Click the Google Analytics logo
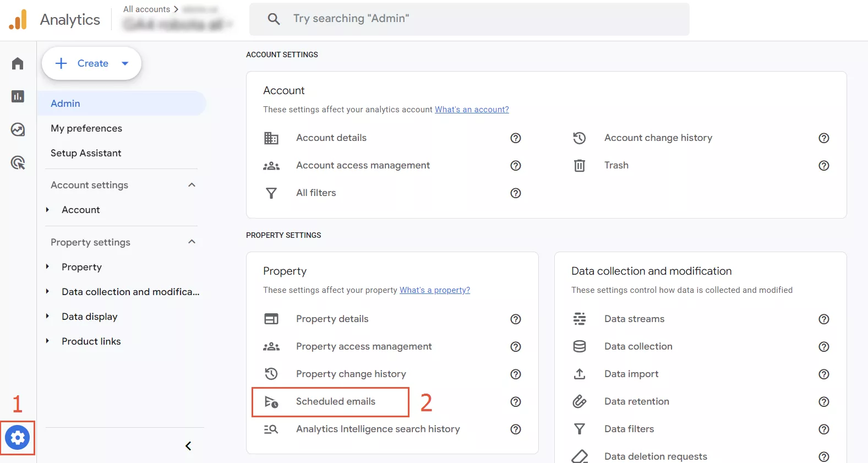868x463 pixels. pyautogui.click(x=18, y=20)
